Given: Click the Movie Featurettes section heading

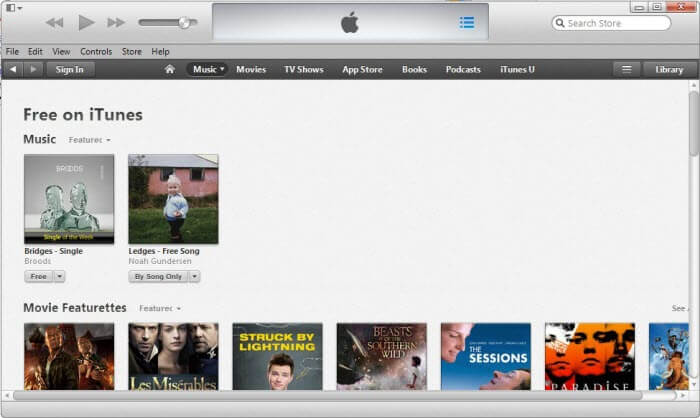Looking at the screenshot, I should 75,308.
